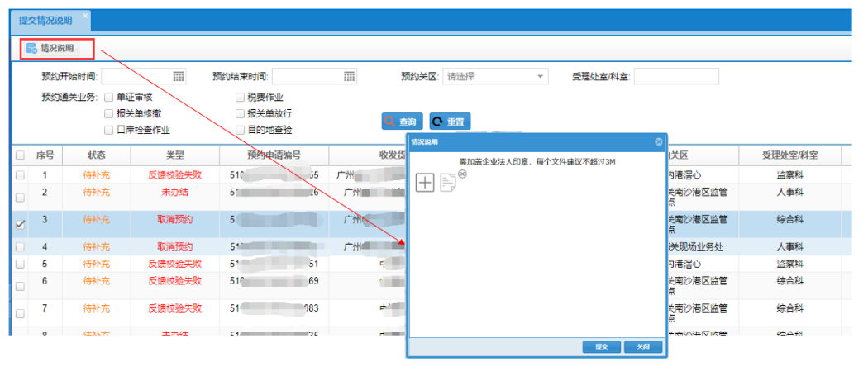Click 关闭 in the dialog
The height and width of the screenshot is (377, 868).
[642, 347]
